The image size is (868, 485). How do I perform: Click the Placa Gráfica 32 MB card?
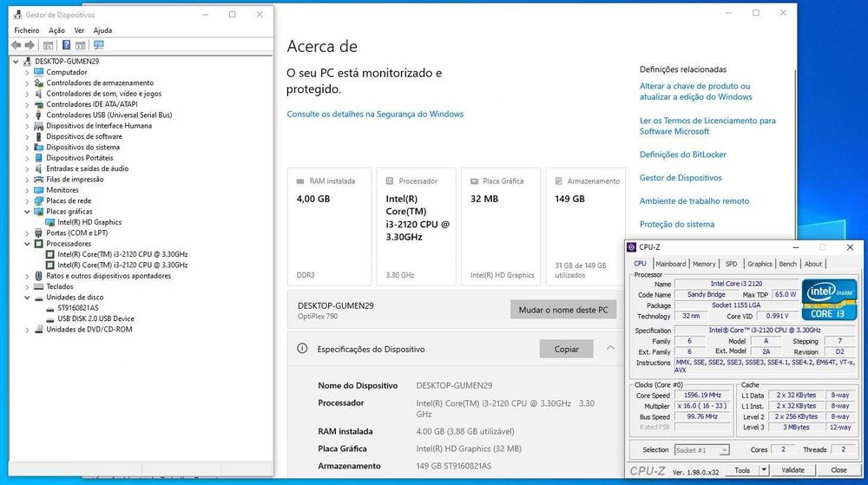point(501,227)
